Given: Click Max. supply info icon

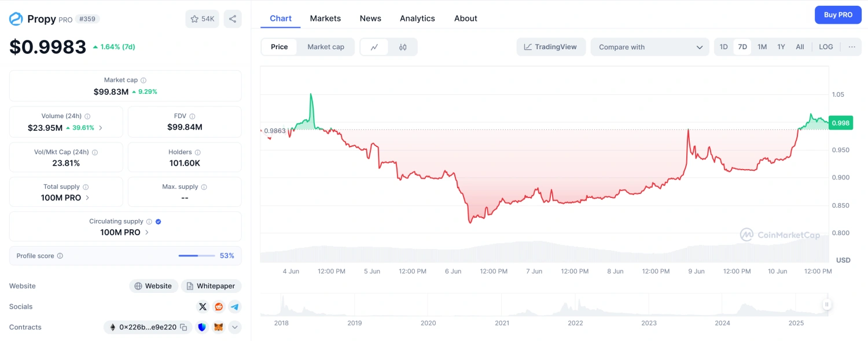Looking at the screenshot, I should (x=204, y=187).
